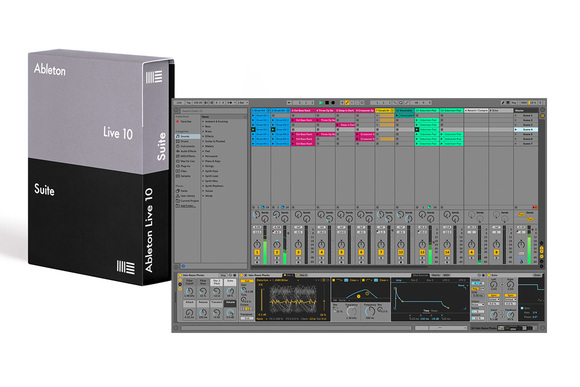580x387 pixels.
Task: Toggle the yellow automation arm button in the transport
Action: pyautogui.click(x=347, y=102)
